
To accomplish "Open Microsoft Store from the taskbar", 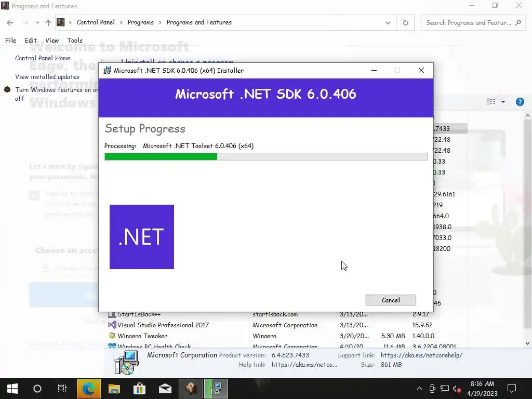I will coord(139,389).
